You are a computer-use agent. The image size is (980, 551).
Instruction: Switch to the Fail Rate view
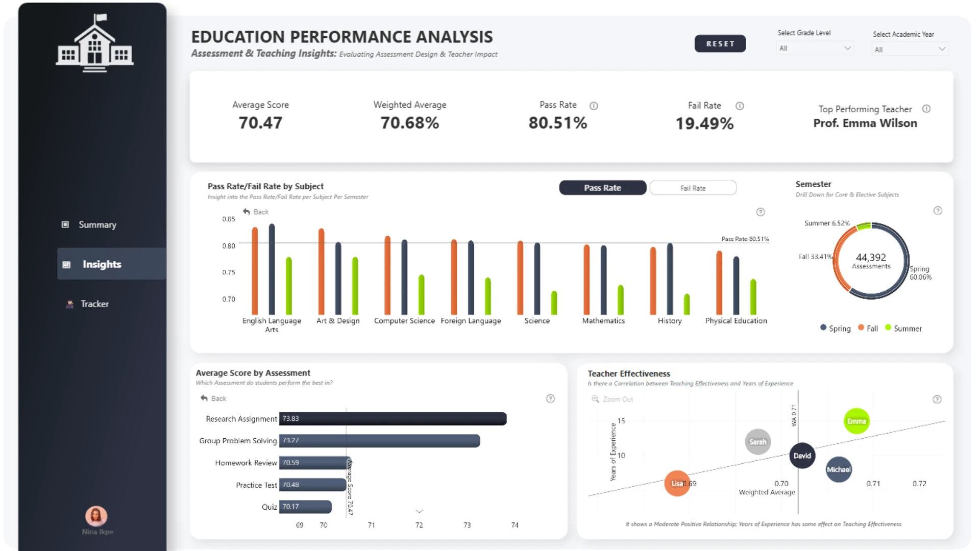coord(693,188)
